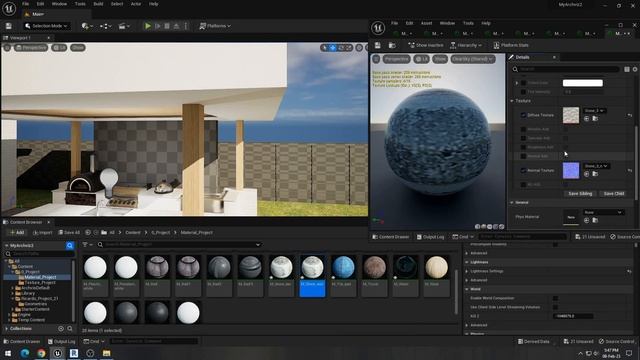Open the Select menu
The width and height of the screenshot is (640, 360).
click(x=117, y=4)
